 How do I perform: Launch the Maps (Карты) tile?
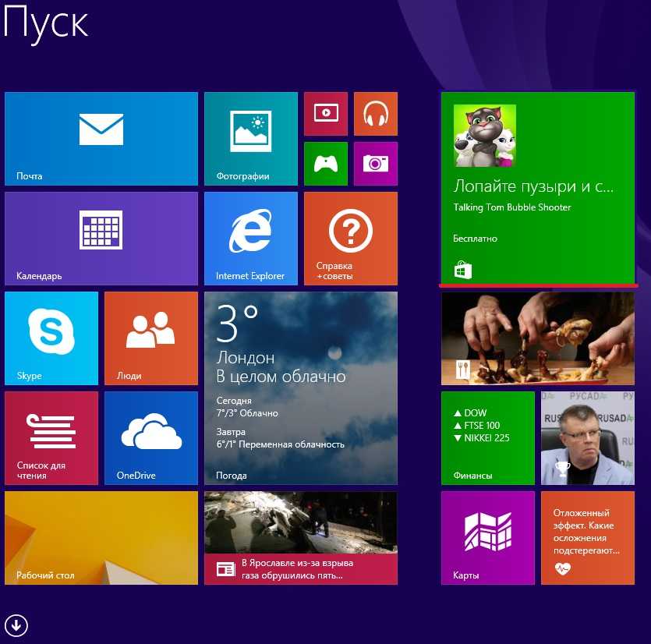click(487, 537)
